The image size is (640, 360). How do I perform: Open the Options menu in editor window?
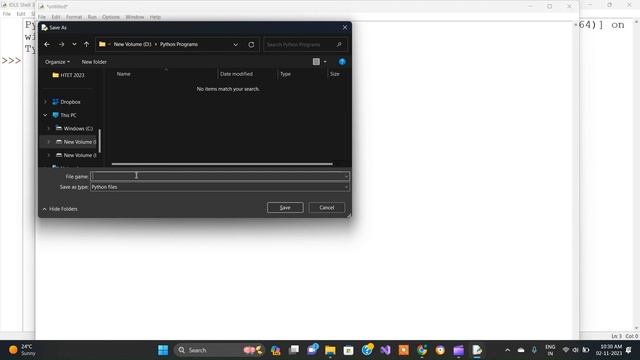[111, 17]
